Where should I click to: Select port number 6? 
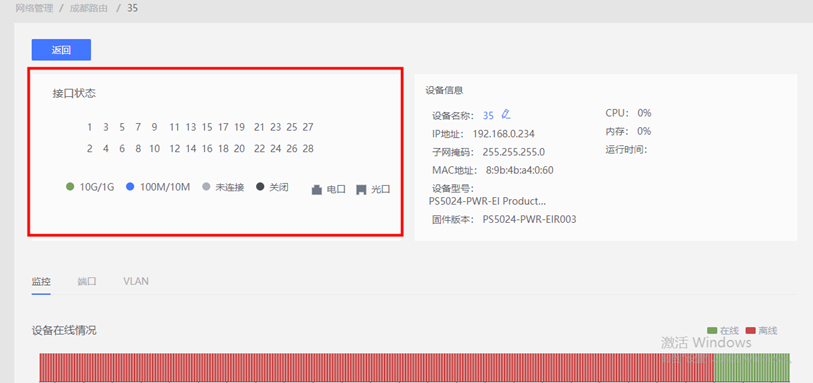(x=122, y=149)
